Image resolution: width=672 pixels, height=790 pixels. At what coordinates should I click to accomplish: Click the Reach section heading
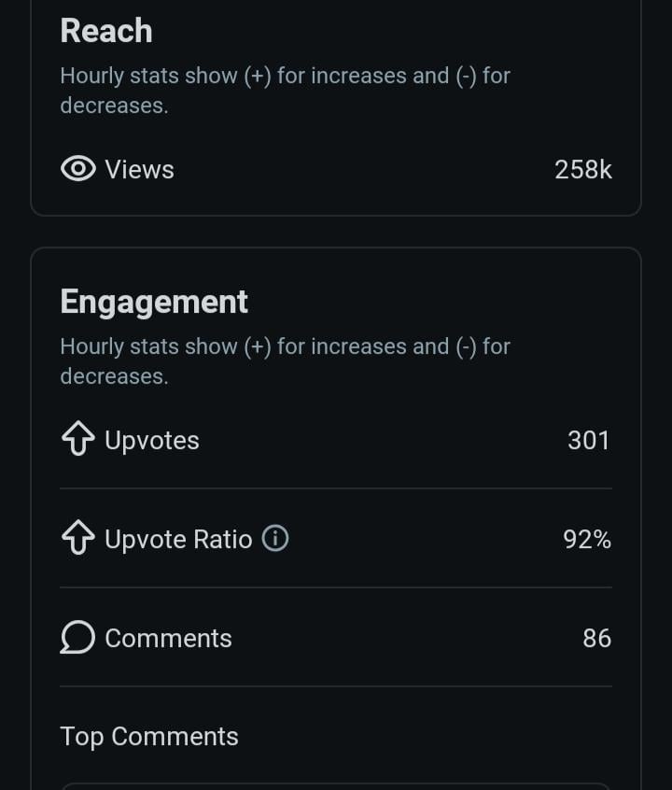(106, 31)
